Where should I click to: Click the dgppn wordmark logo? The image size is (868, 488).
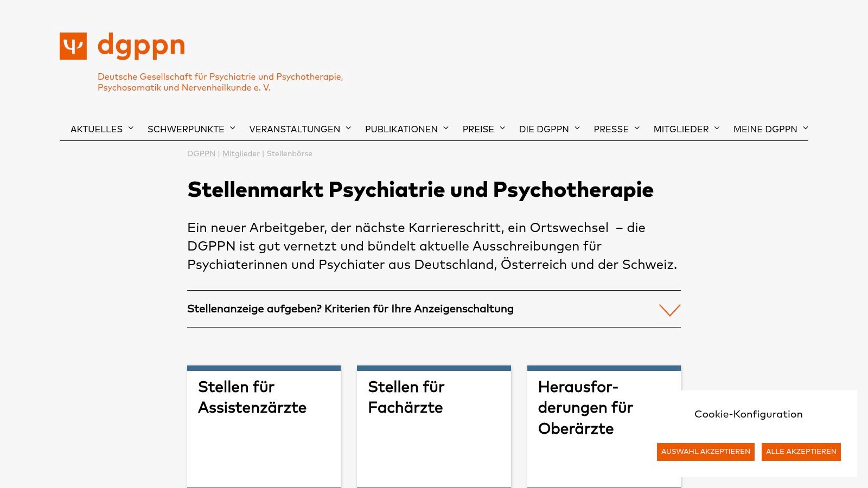pos(141,46)
